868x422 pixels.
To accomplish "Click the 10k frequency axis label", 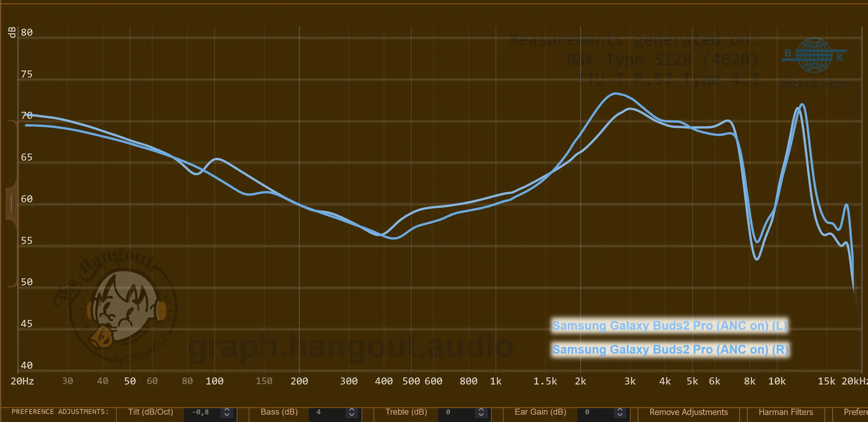I will point(777,381).
